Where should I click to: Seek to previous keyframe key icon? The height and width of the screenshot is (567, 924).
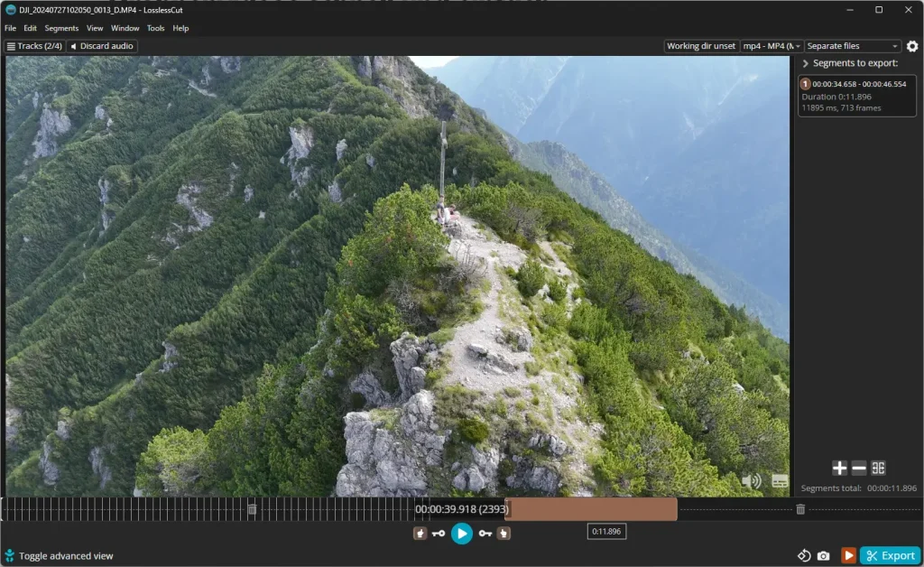(439, 534)
